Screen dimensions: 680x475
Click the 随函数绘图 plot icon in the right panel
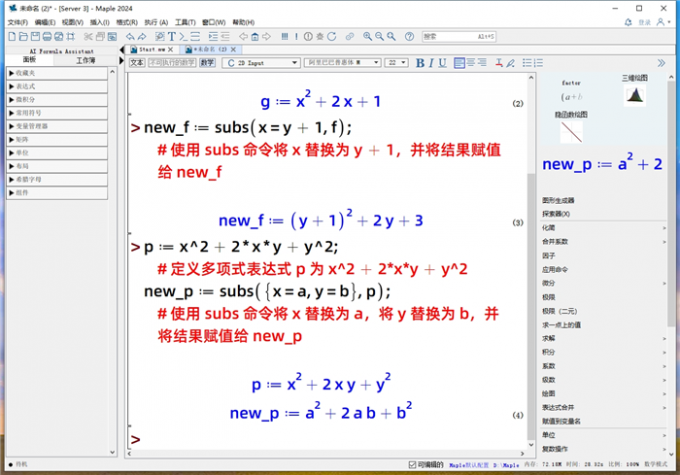pyautogui.click(x=570, y=130)
